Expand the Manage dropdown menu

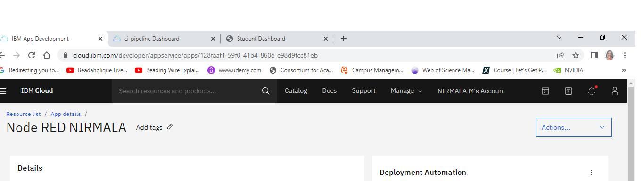pos(406,91)
